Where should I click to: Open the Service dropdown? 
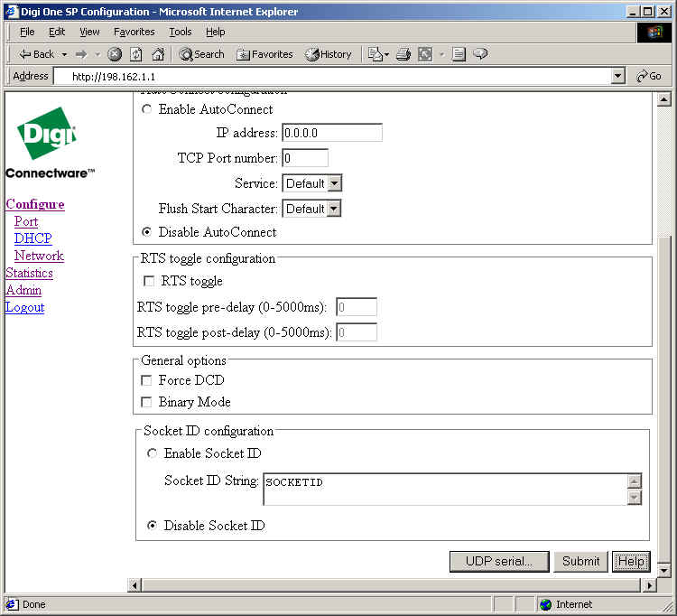[x=311, y=183]
